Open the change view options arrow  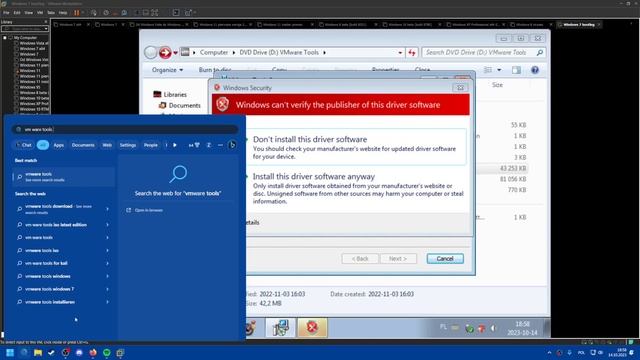pos(499,70)
